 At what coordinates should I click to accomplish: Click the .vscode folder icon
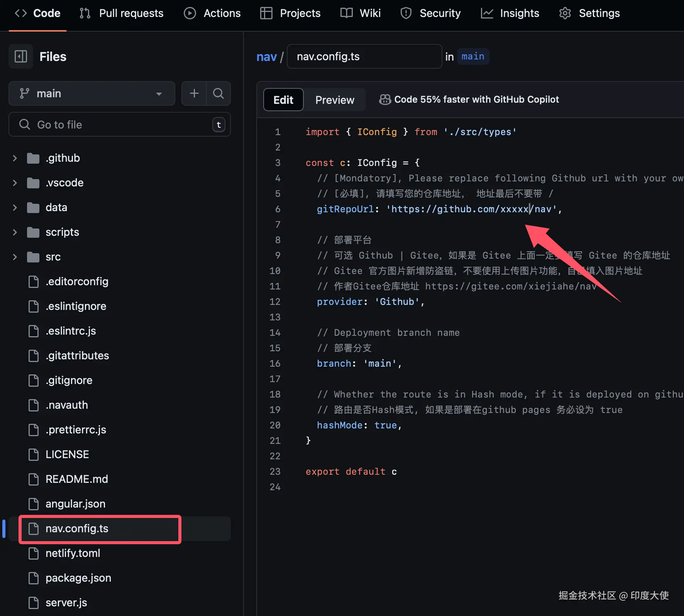pyautogui.click(x=33, y=183)
